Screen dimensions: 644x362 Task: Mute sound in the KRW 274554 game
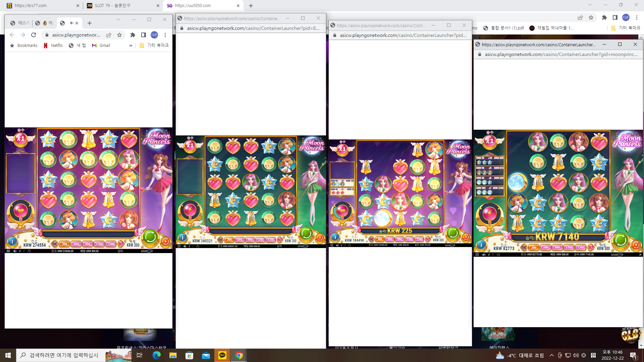click(x=15, y=251)
